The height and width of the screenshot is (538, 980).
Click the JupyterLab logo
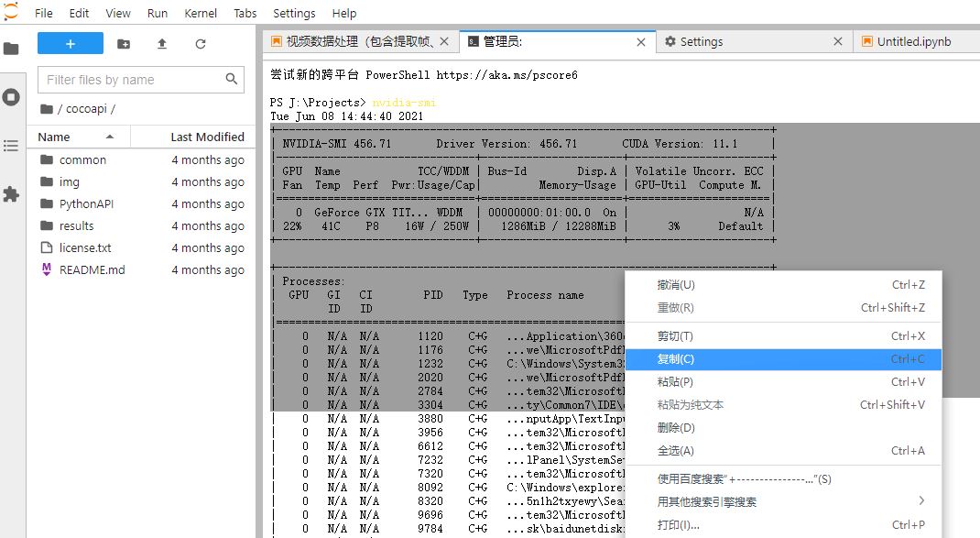click(10, 11)
